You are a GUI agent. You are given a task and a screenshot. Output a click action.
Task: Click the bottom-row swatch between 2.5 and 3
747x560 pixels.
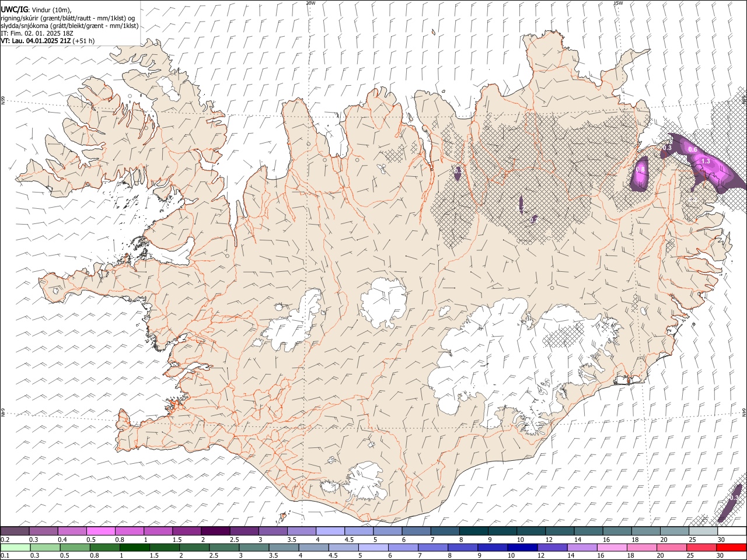224,547
